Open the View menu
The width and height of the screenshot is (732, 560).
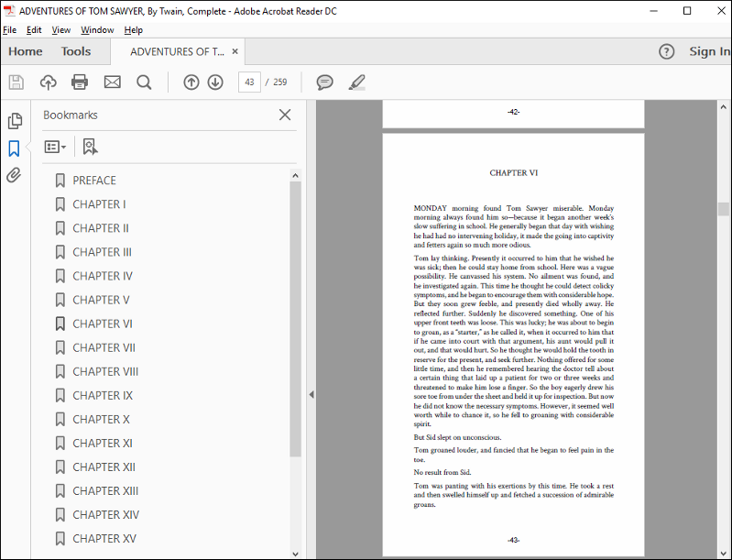61,30
